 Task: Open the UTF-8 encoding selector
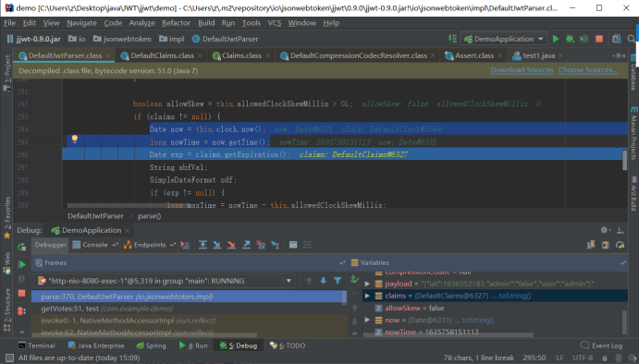coord(583,358)
